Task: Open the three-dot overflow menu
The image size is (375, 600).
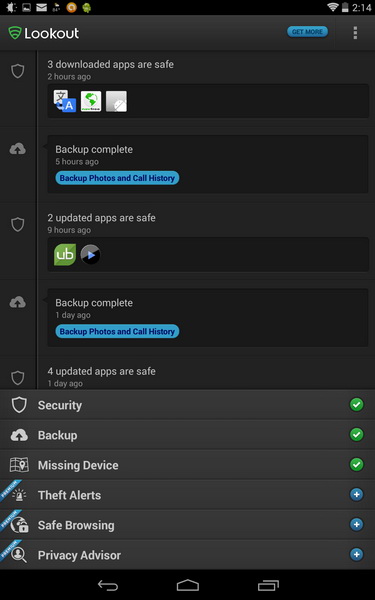Action: (355, 33)
